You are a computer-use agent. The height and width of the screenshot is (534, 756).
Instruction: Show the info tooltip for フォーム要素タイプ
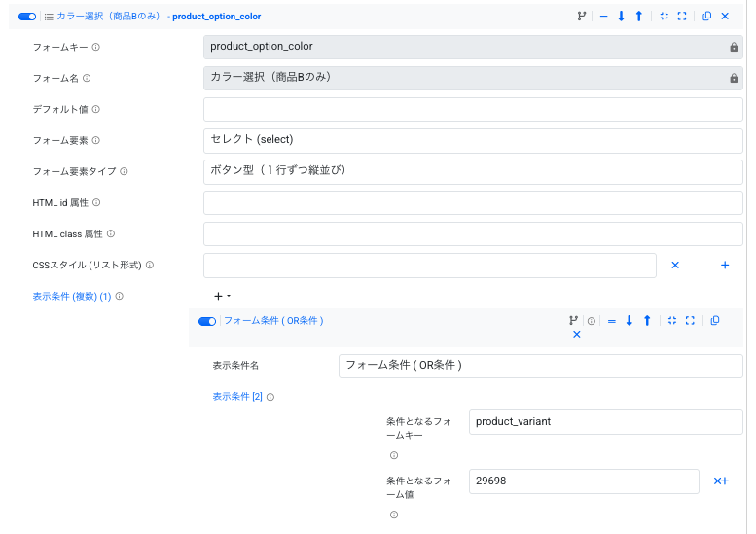point(124,171)
